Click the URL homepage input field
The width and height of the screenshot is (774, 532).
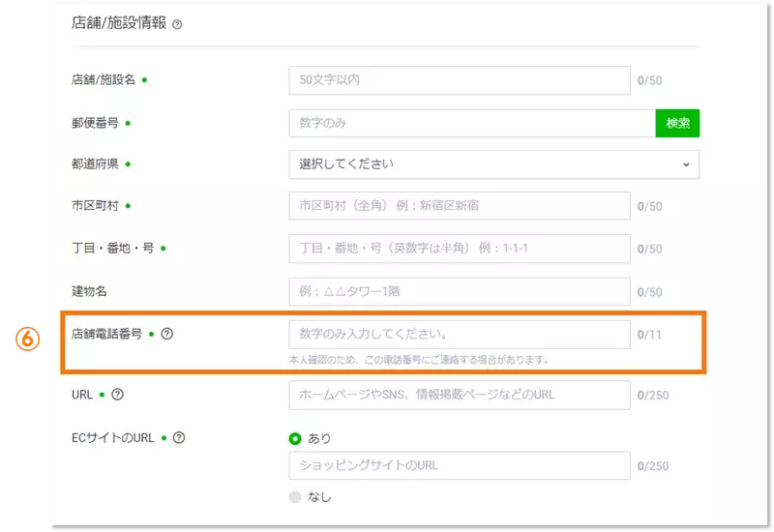pyautogui.click(x=459, y=395)
